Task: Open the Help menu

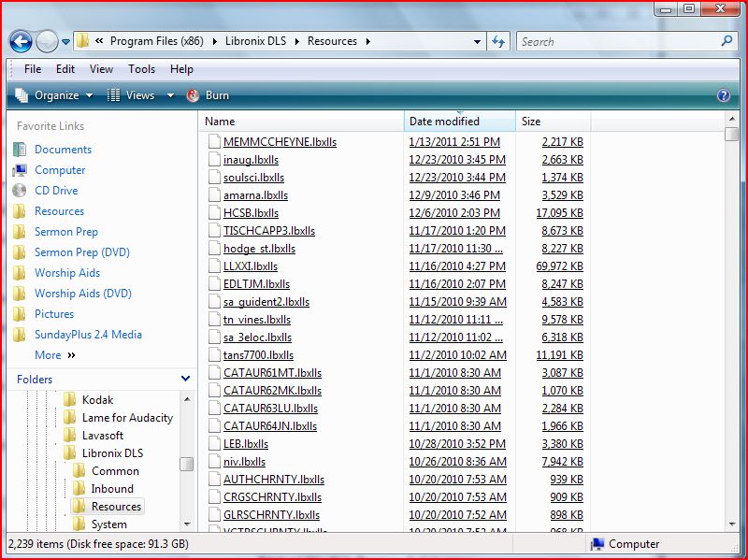Action: tap(181, 69)
